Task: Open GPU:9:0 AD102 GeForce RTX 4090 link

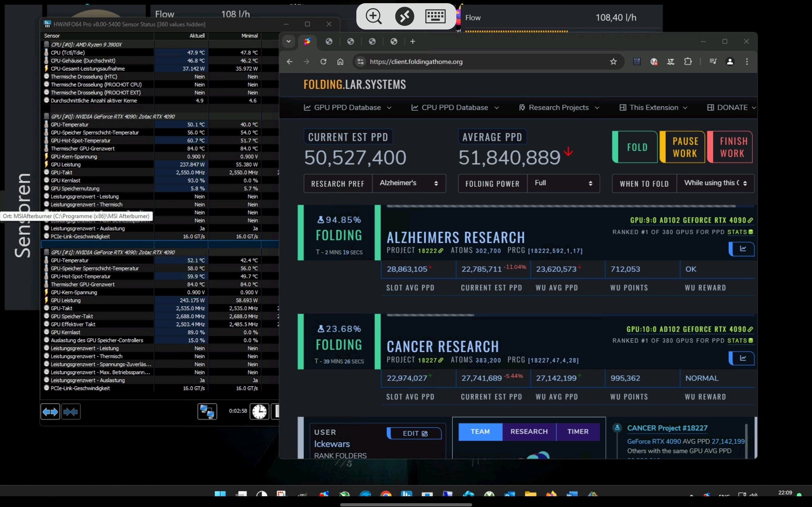Action: [691, 220]
